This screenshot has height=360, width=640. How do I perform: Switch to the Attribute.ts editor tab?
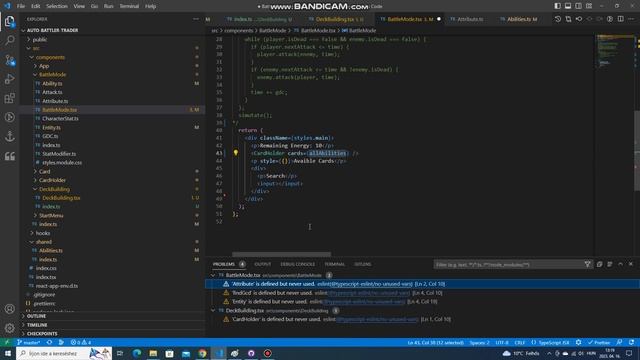click(x=470, y=19)
